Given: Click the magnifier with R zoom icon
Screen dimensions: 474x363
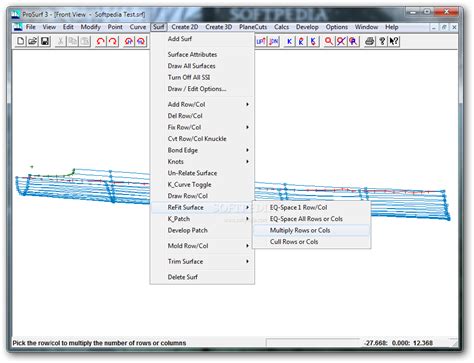Looking at the screenshot, I should point(353,41).
